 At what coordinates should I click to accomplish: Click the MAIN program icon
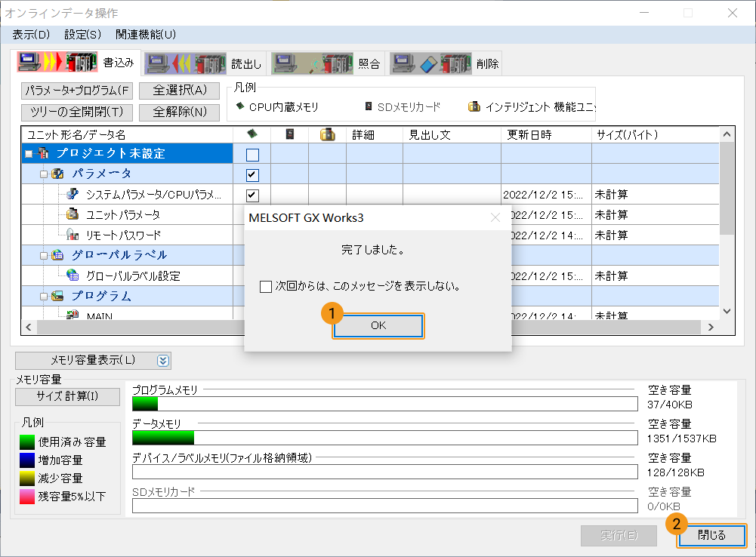click(x=73, y=315)
